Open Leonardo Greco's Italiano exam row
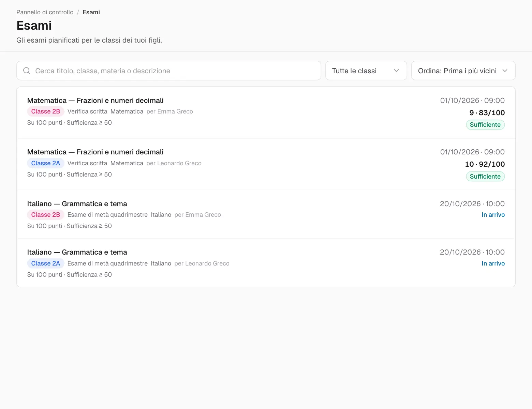Screen dimensions: 532x409 (x=266, y=263)
